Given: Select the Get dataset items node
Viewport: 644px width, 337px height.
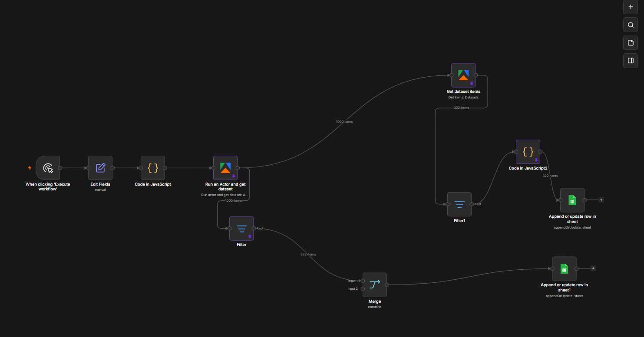Looking at the screenshot, I should (463, 75).
